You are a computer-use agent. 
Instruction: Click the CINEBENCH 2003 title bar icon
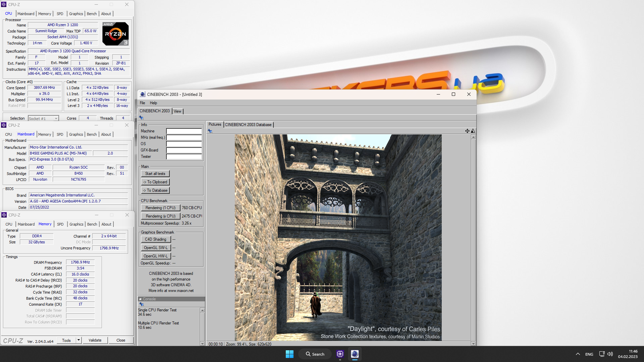click(x=143, y=94)
